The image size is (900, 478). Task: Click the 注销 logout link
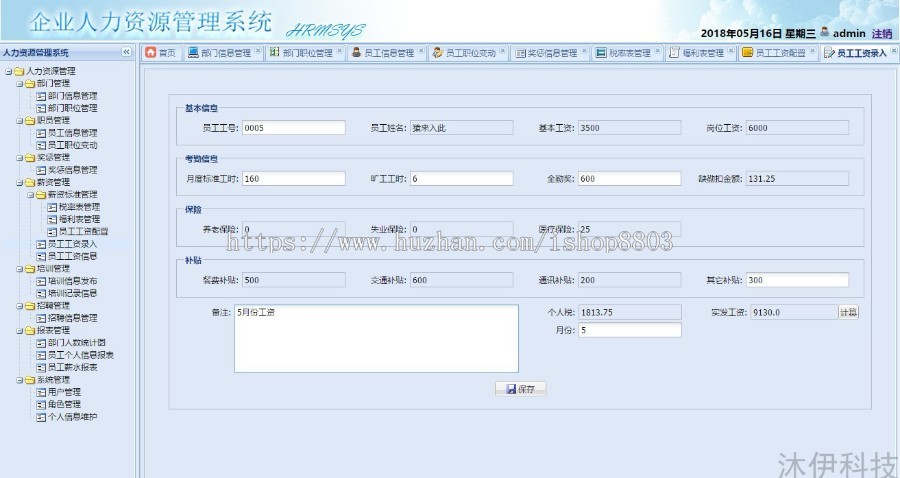pos(882,33)
